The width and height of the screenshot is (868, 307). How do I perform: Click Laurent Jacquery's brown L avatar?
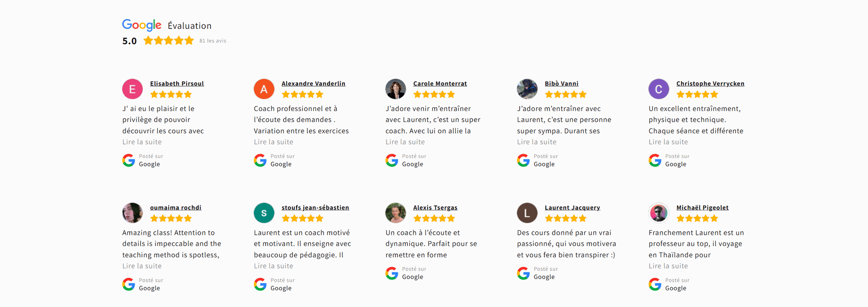527,213
